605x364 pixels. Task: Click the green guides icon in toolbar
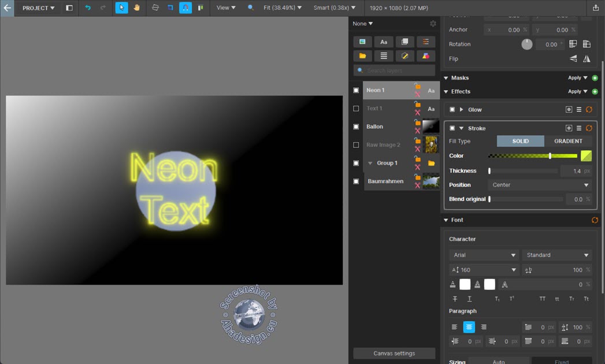201,8
